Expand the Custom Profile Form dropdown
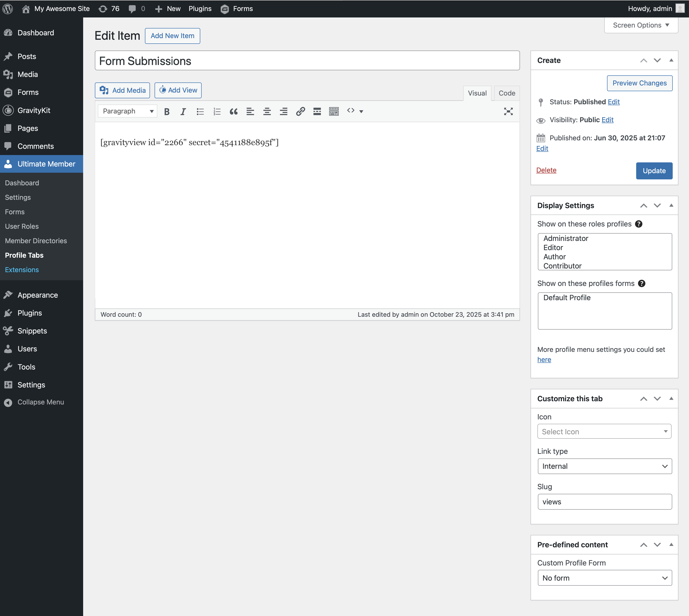This screenshot has width=689, height=616. click(x=604, y=578)
